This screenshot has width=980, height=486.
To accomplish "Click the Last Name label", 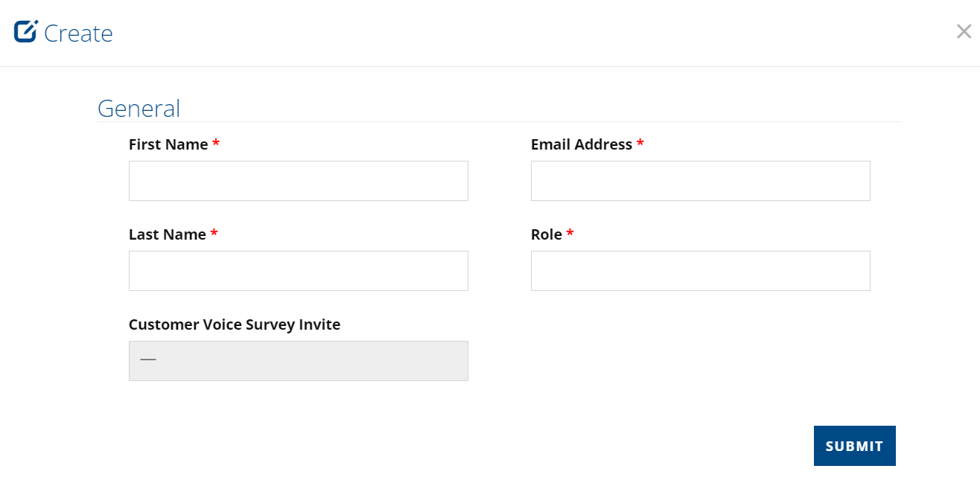I will (x=168, y=234).
